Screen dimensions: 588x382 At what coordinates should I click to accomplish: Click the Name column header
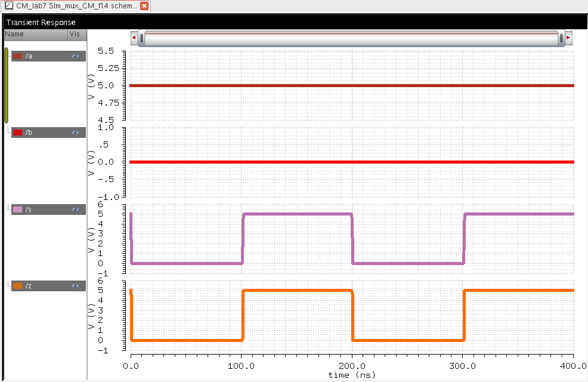(36, 34)
